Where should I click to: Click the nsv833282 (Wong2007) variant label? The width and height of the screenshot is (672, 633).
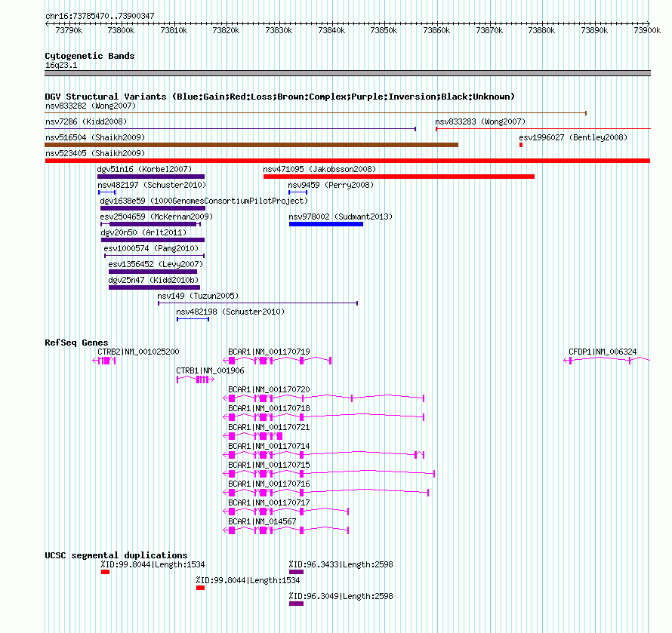pyautogui.click(x=91, y=106)
